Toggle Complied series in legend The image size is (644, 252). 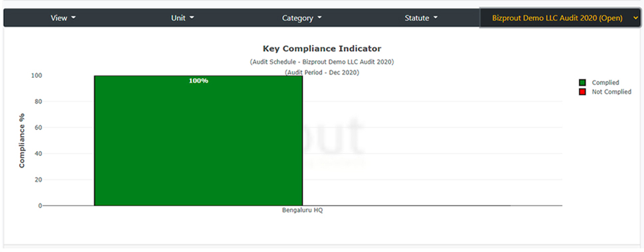605,82
